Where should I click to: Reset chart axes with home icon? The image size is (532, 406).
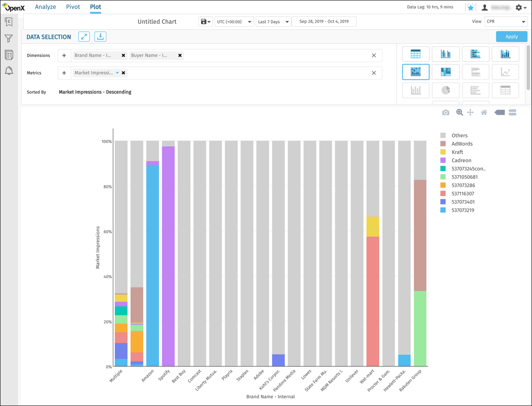(484, 113)
